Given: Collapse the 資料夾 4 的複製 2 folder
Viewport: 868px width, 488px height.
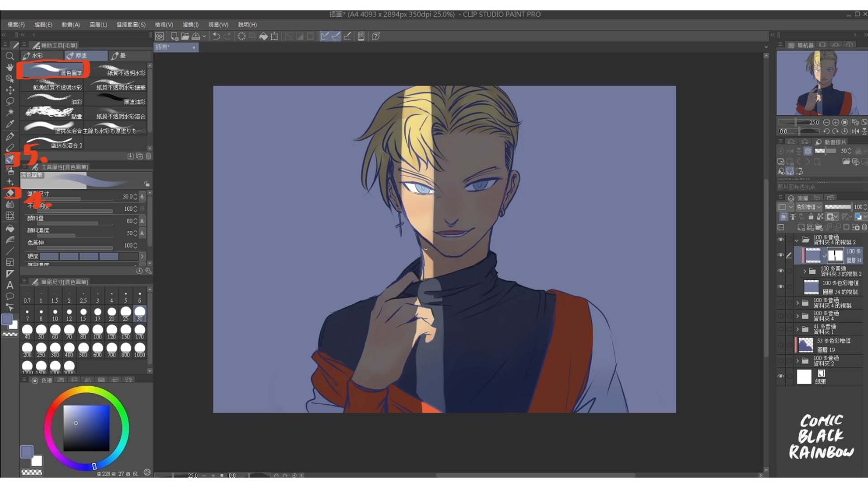Looking at the screenshot, I should pyautogui.click(x=797, y=240).
